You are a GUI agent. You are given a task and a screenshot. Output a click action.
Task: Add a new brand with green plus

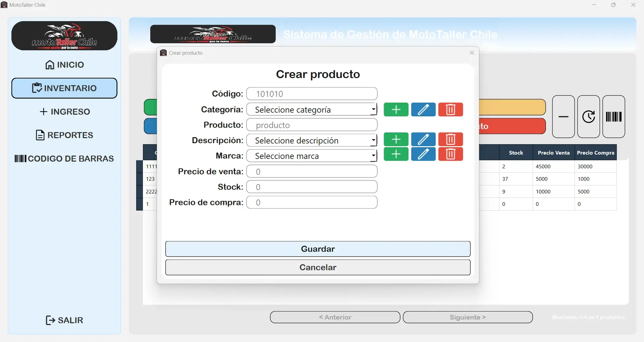[396, 154]
